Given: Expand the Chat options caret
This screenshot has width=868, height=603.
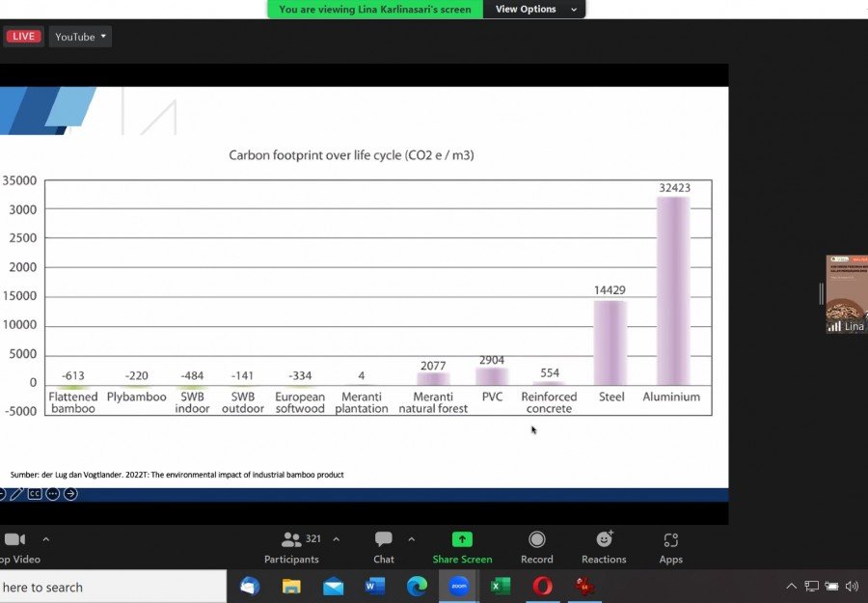Looking at the screenshot, I should pos(411,539).
